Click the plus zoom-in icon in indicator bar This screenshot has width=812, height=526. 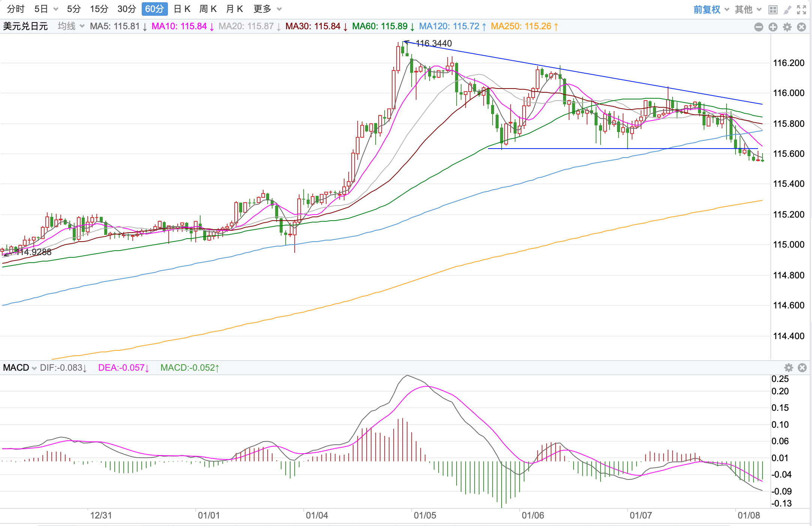(x=773, y=27)
